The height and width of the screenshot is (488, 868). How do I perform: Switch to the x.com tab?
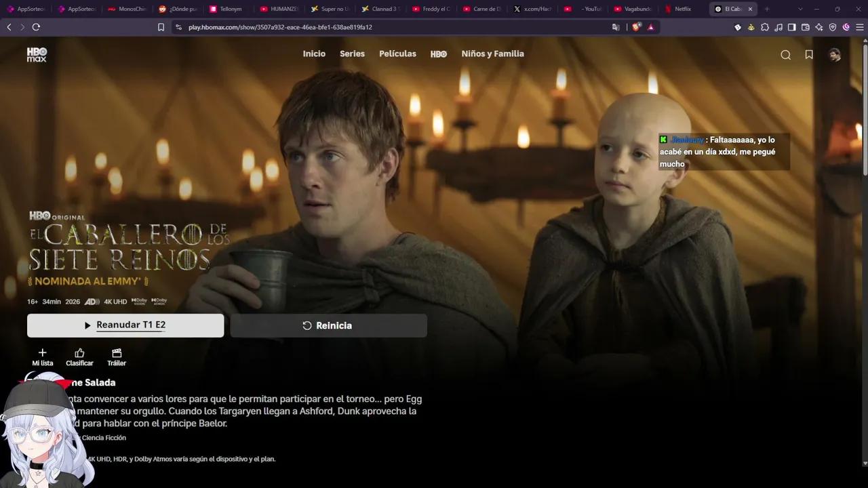(x=533, y=9)
